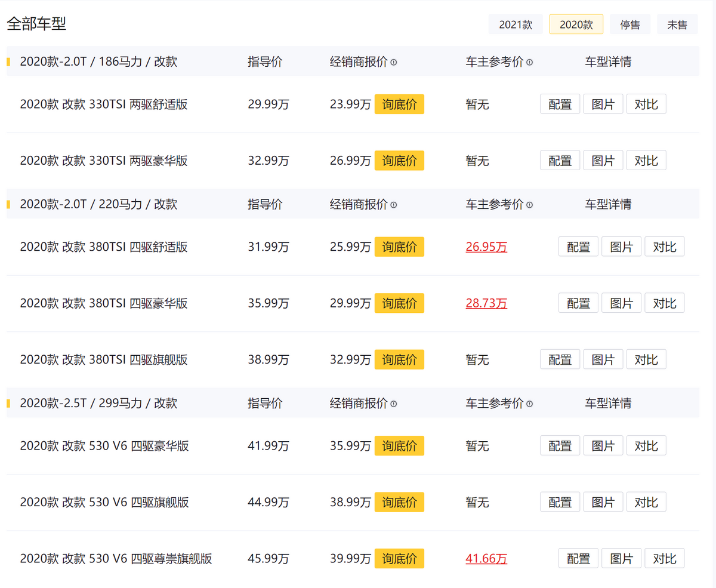Click info icon next to 299马力 section 经销商报价
Screen dimensions: 716x588
pyautogui.click(x=394, y=404)
